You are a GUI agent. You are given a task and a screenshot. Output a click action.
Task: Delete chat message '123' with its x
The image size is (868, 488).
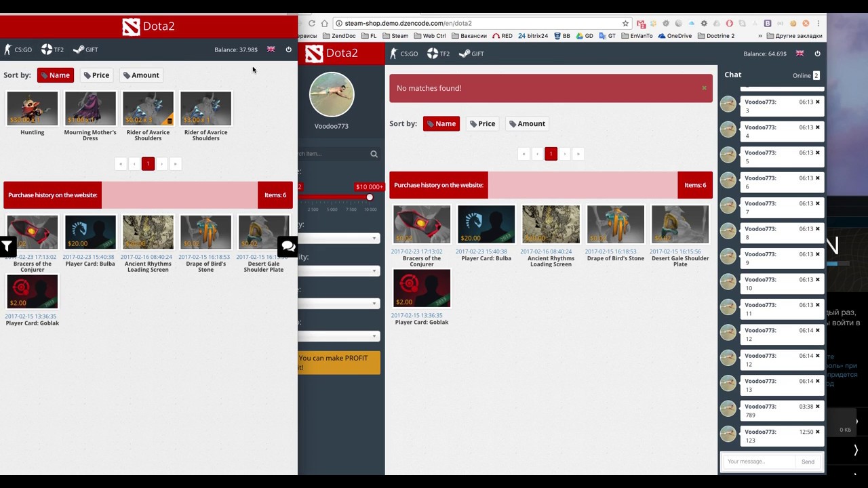[817, 432]
